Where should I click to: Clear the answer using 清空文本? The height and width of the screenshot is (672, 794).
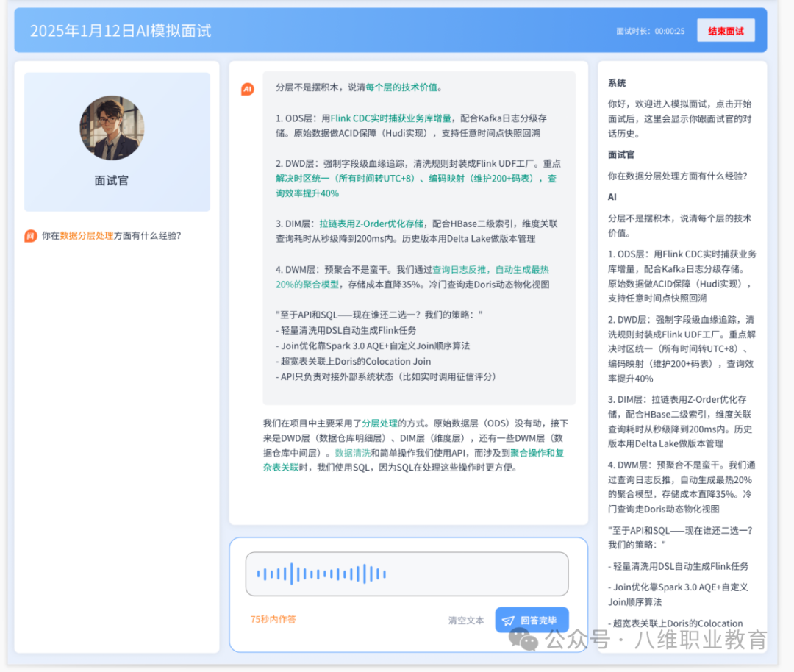point(466,621)
